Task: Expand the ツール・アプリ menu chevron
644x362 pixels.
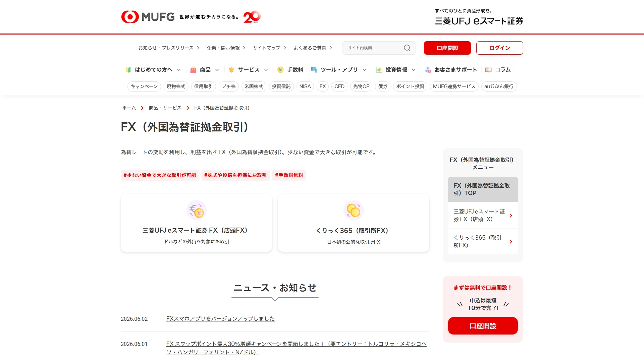Action: coord(365,70)
